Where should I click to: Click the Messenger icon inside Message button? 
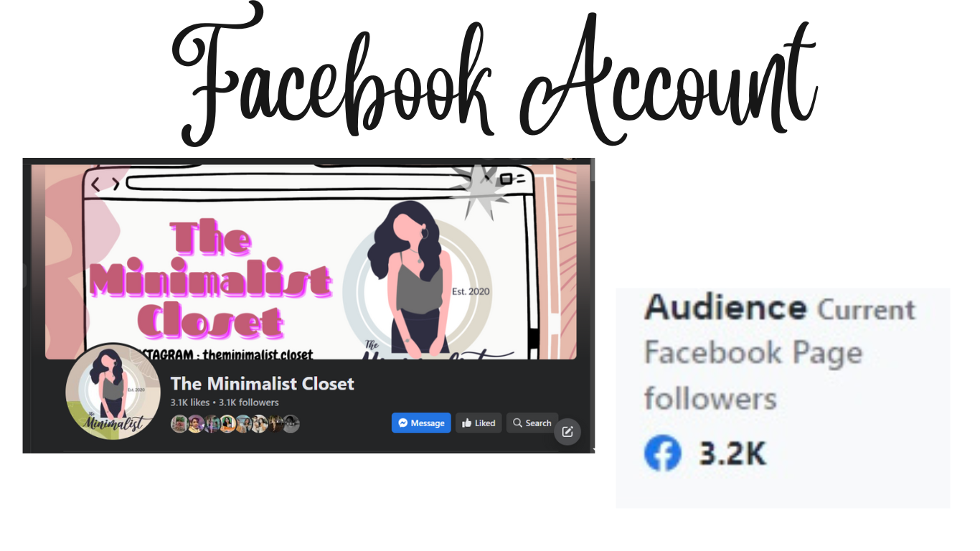[x=403, y=423]
